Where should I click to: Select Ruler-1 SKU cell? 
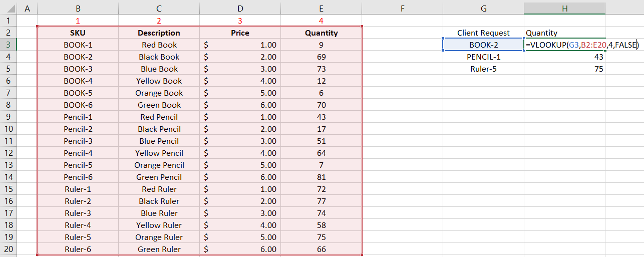pyautogui.click(x=78, y=189)
